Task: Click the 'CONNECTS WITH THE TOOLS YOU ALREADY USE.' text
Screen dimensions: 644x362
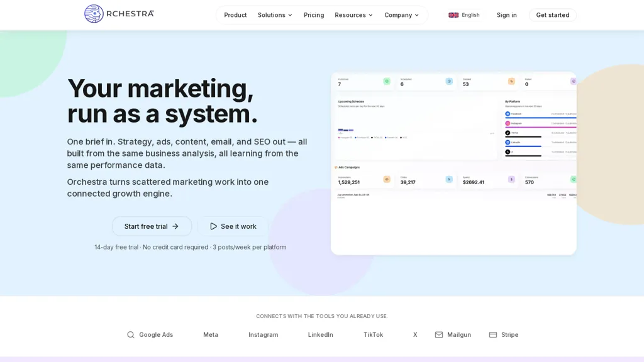Action: (322, 316)
